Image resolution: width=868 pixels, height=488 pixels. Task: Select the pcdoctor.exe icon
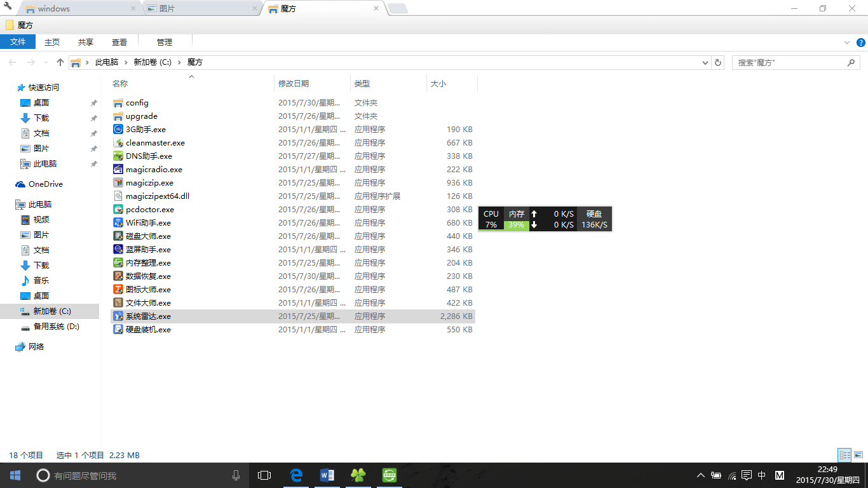[x=118, y=210]
